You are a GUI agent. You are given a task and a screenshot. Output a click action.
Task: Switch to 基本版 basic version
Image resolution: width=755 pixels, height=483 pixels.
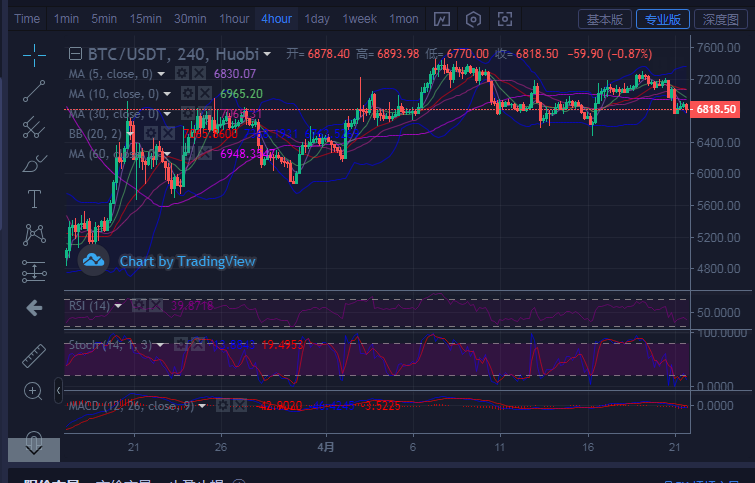click(605, 19)
